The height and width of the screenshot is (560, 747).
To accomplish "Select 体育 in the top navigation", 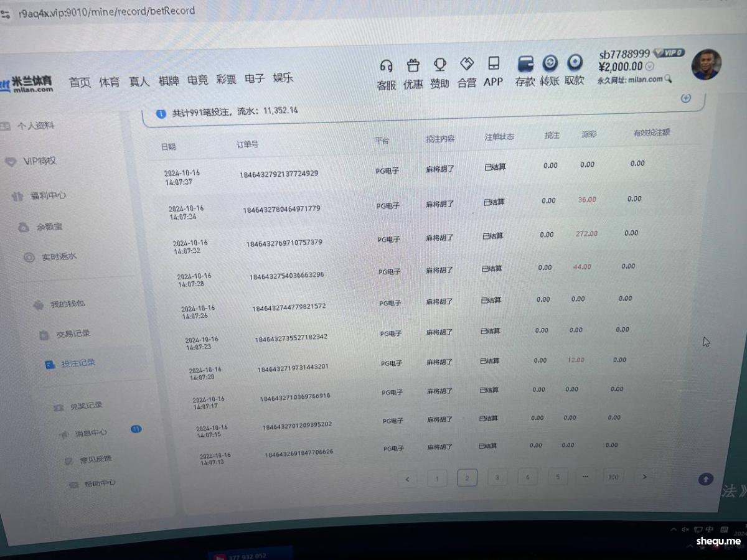I will click(109, 82).
